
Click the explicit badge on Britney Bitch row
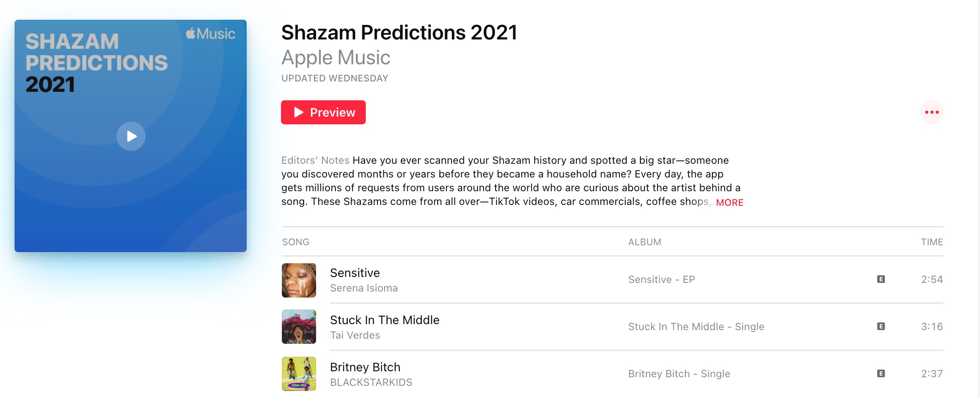point(881,374)
